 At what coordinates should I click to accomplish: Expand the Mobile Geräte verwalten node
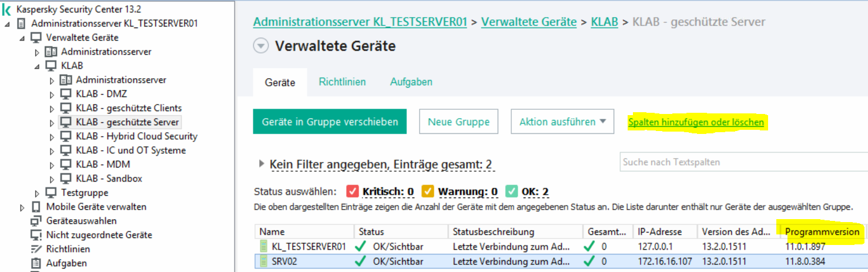point(22,207)
